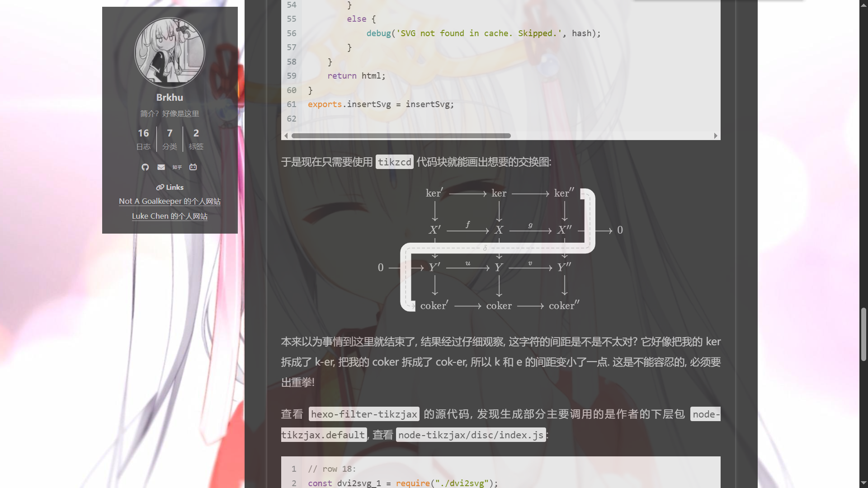Click the code block horizontal scrollbar thumb
The image size is (868, 488).
click(x=401, y=136)
